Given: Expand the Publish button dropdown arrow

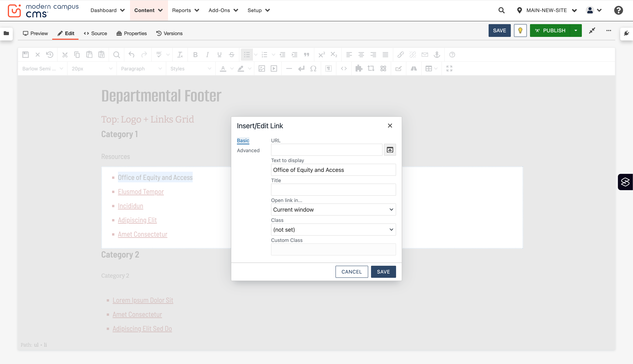Looking at the screenshot, I should click(x=576, y=31).
